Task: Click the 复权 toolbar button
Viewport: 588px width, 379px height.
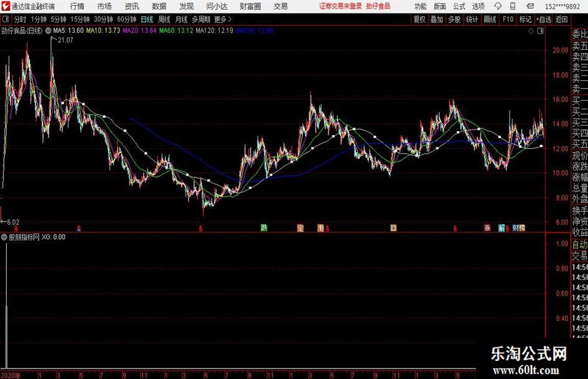Action: coord(419,19)
